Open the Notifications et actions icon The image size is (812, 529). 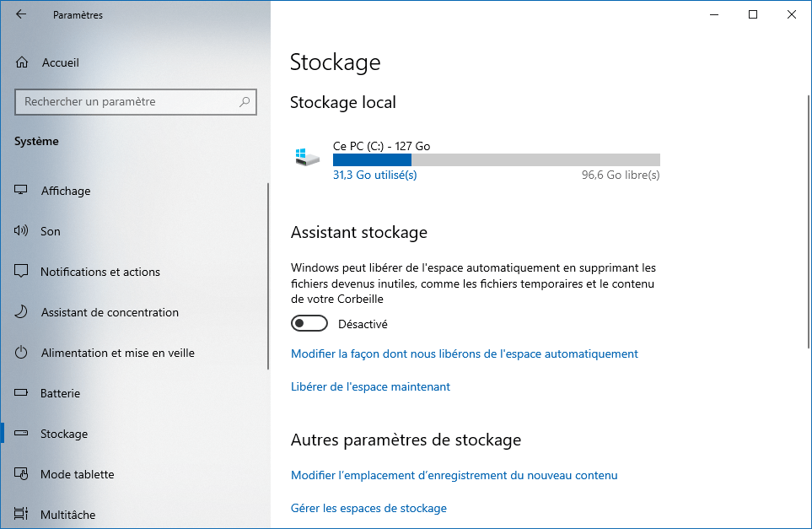(21, 271)
